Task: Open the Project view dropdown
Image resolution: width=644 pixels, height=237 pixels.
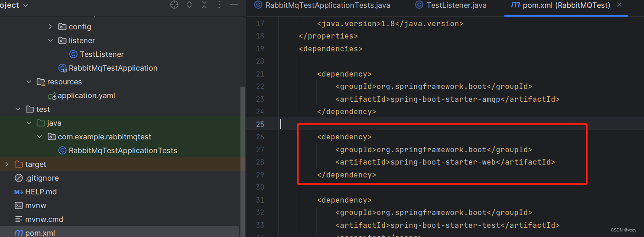Action: pos(25,5)
